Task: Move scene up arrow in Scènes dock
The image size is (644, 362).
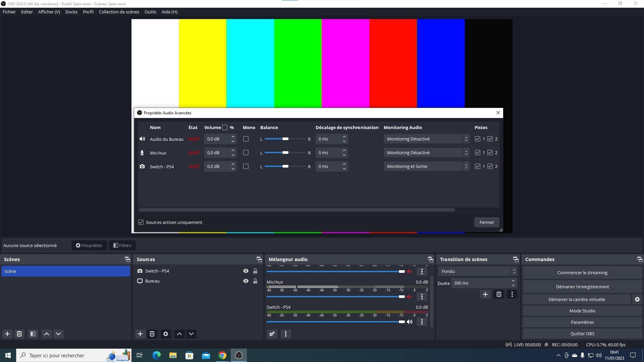Action: point(47,334)
